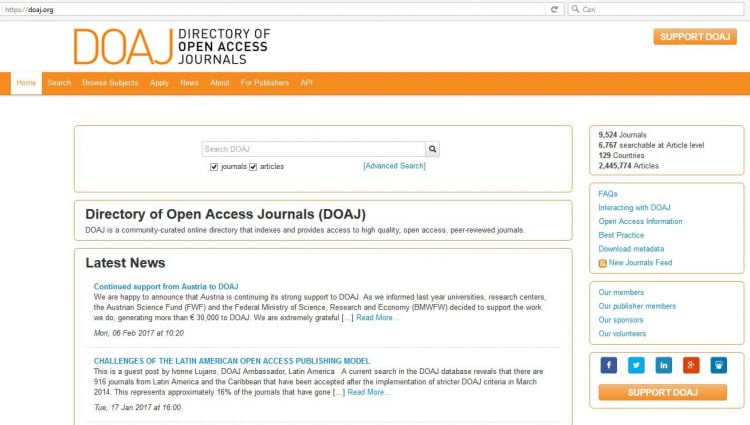Click the '129 Countries' statistic
This screenshot has width=750, height=425.
point(621,155)
